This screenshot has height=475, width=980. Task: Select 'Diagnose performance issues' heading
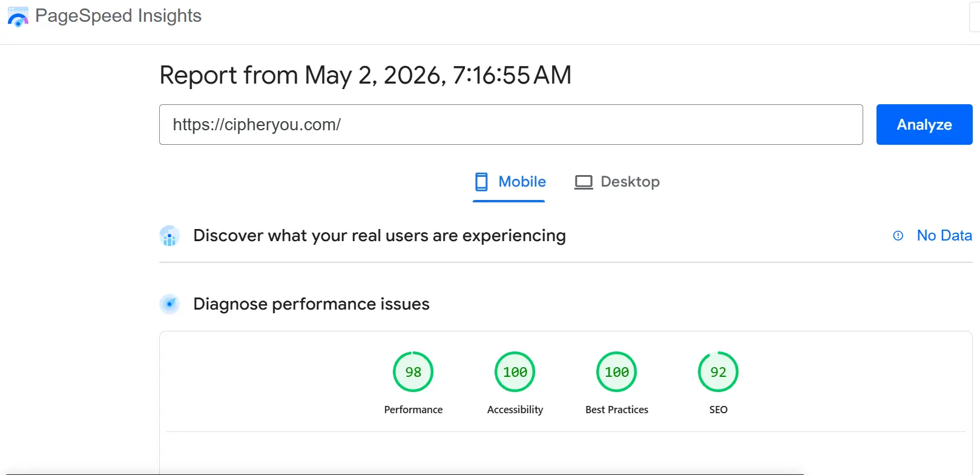point(311,304)
